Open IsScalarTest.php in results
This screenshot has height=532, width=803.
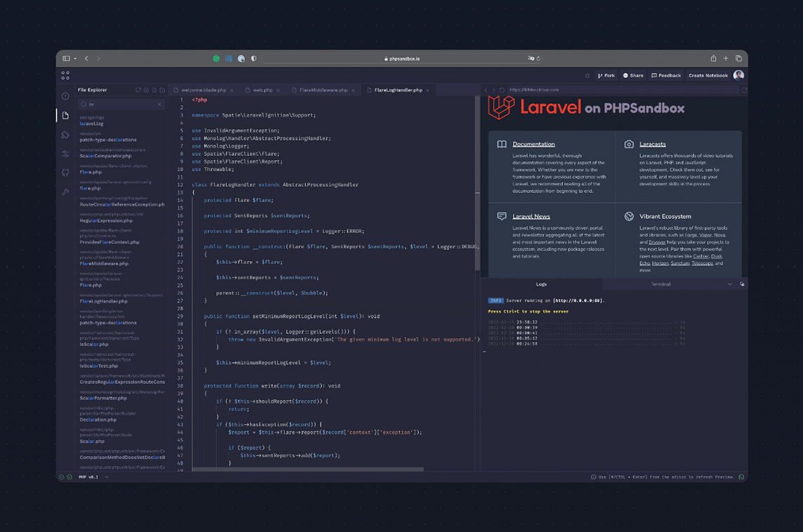coord(98,366)
